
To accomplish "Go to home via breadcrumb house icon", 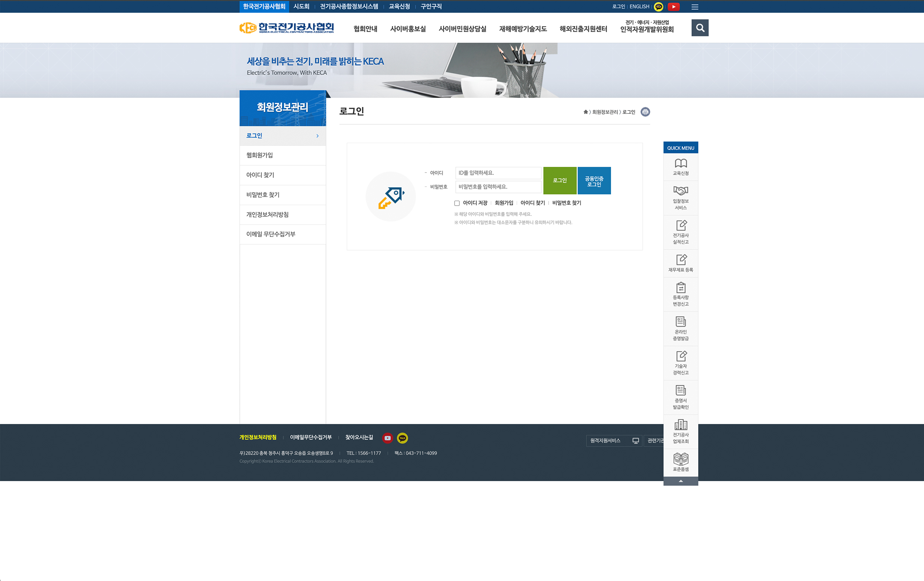I will pyautogui.click(x=586, y=112).
